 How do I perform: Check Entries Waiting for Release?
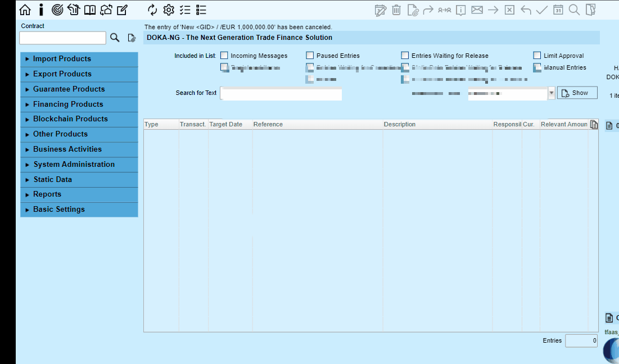(405, 55)
